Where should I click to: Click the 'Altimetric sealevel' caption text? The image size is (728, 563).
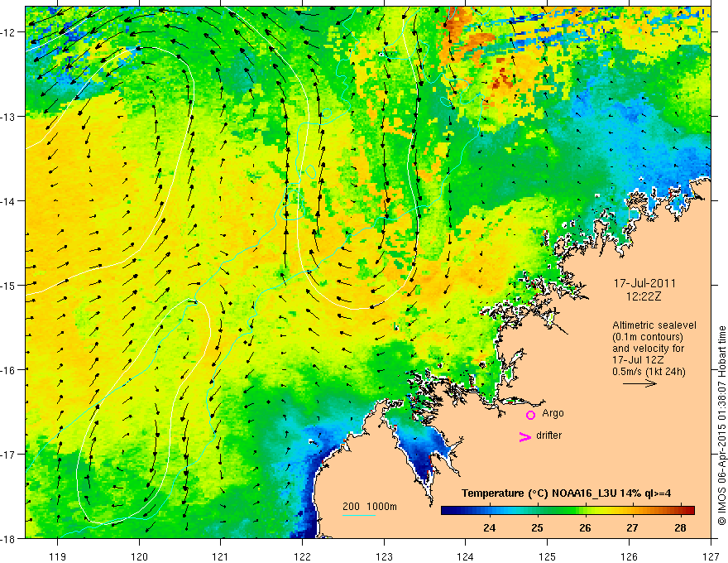(x=654, y=325)
